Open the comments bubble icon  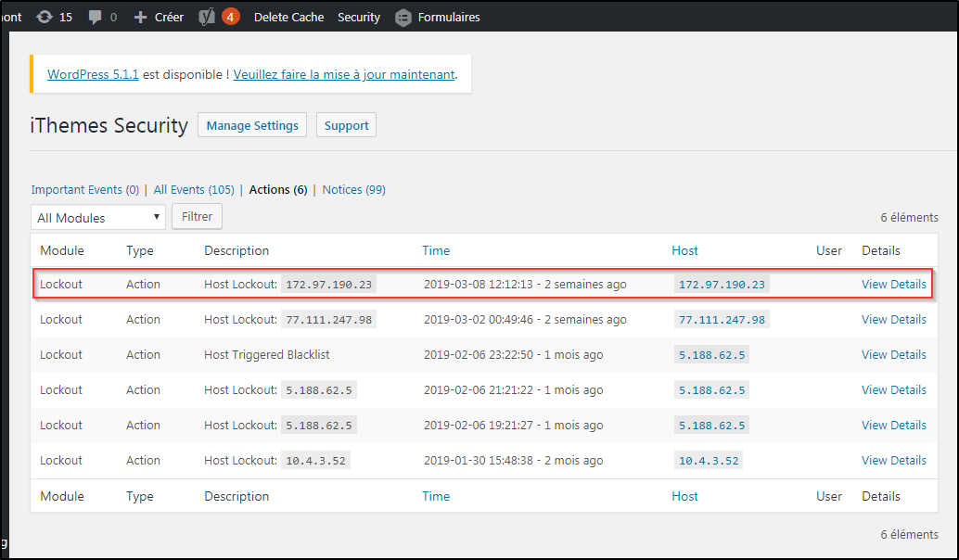[95, 17]
